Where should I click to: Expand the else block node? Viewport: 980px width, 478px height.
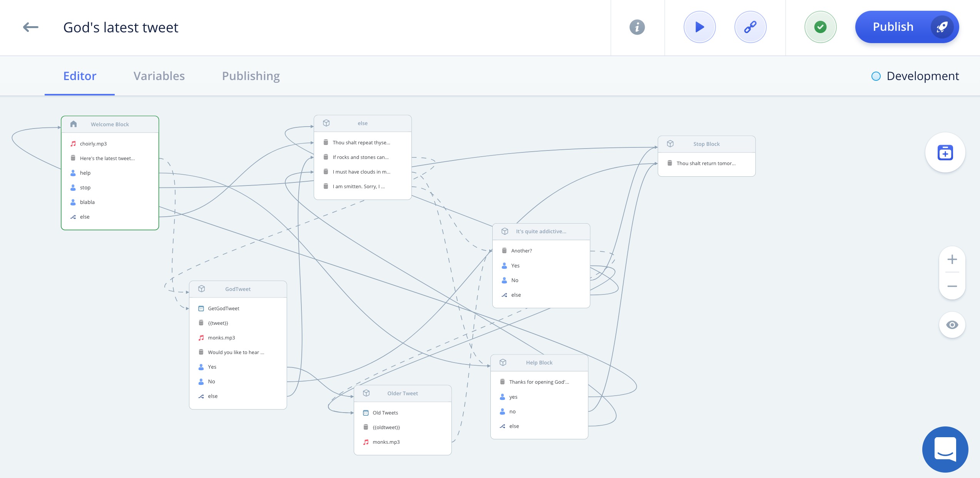tap(361, 123)
